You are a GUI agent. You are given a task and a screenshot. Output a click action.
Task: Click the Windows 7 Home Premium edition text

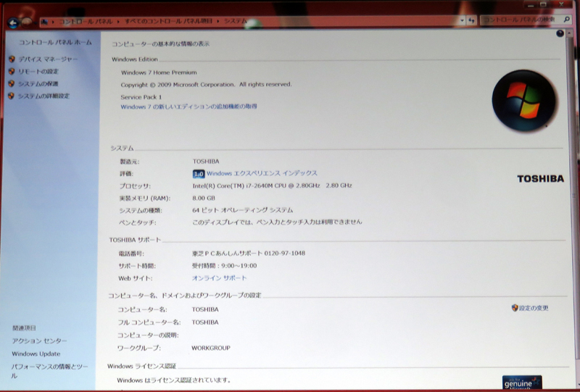tap(159, 72)
